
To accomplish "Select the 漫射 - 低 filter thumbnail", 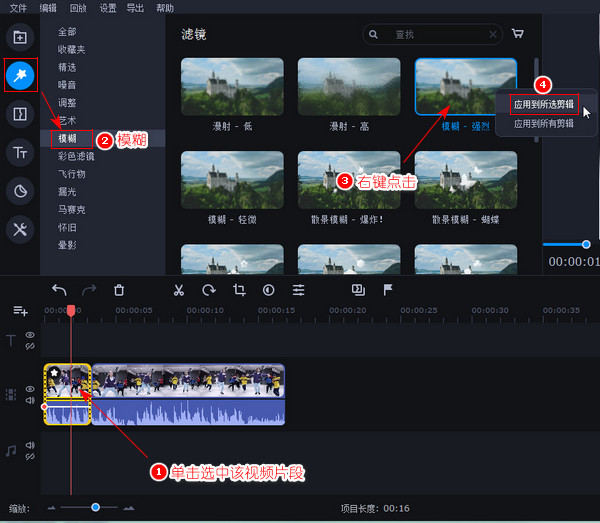I will pos(232,86).
